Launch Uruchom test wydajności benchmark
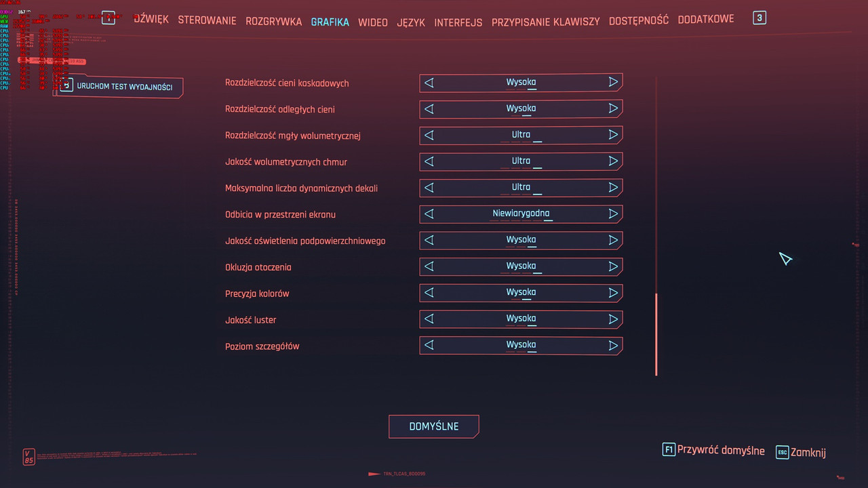Viewport: 868px width, 488px height. click(x=120, y=87)
